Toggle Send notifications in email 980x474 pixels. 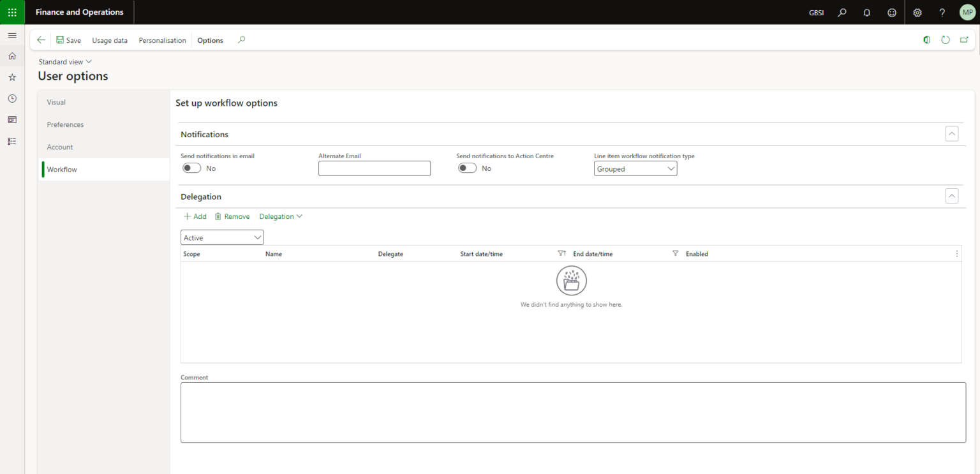[x=191, y=168]
